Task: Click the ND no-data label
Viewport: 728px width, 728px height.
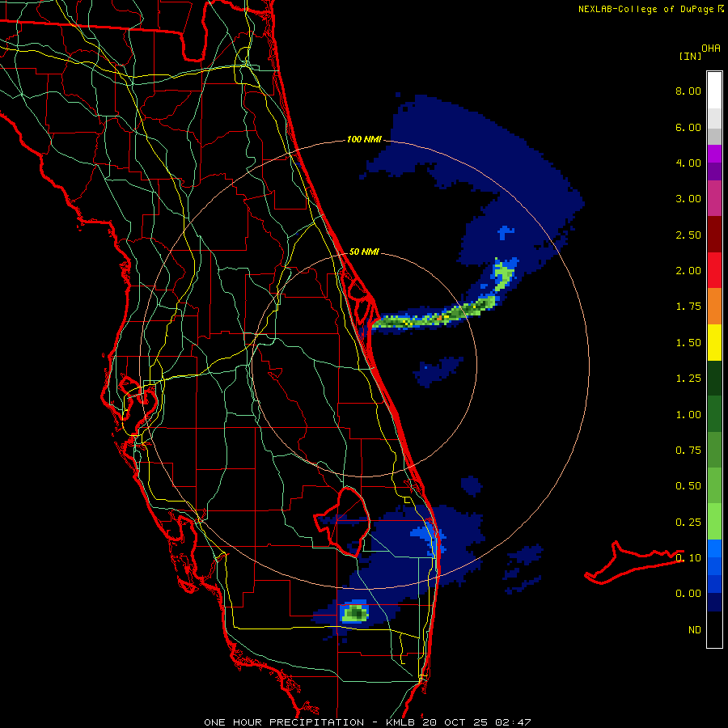Action: coord(695,630)
